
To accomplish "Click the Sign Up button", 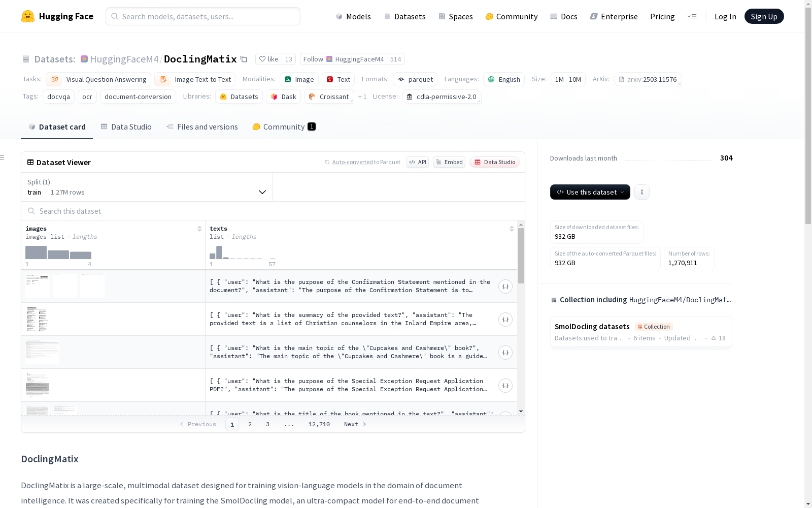I will pyautogui.click(x=764, y=16).
